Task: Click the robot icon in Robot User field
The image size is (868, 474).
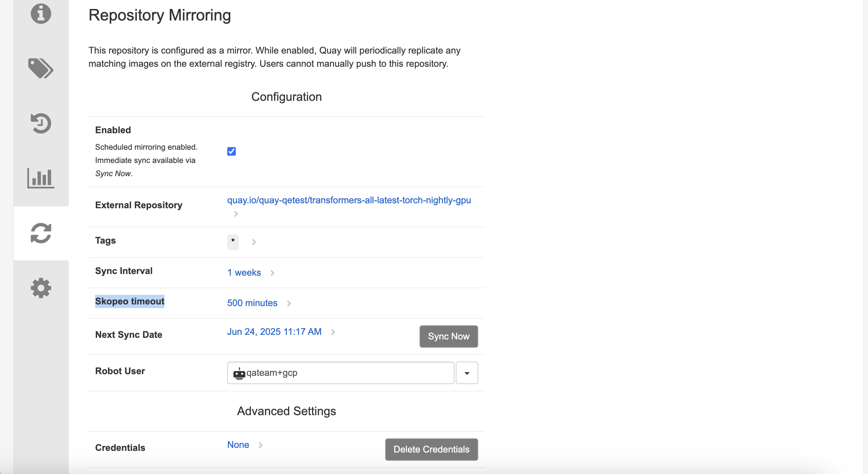Action: point(239,374)
